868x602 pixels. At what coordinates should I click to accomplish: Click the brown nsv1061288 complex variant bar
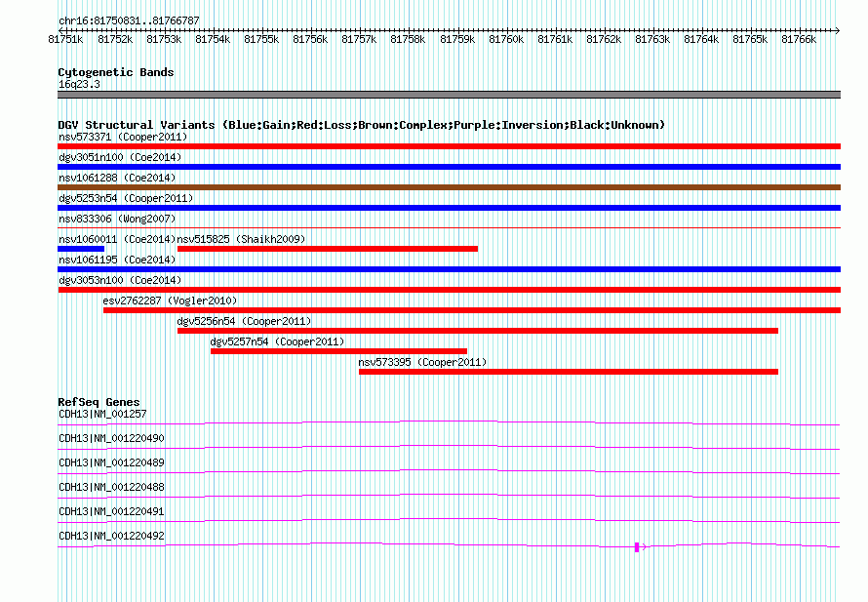(449, 187)
